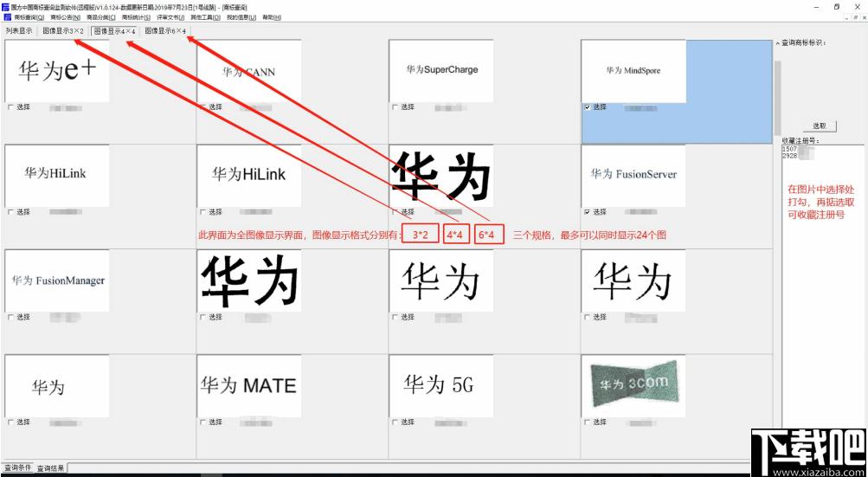Tick the 选择 checkbox under 华为 5G
This screenshot has height=477, width=868.
[x=395, y=422]
